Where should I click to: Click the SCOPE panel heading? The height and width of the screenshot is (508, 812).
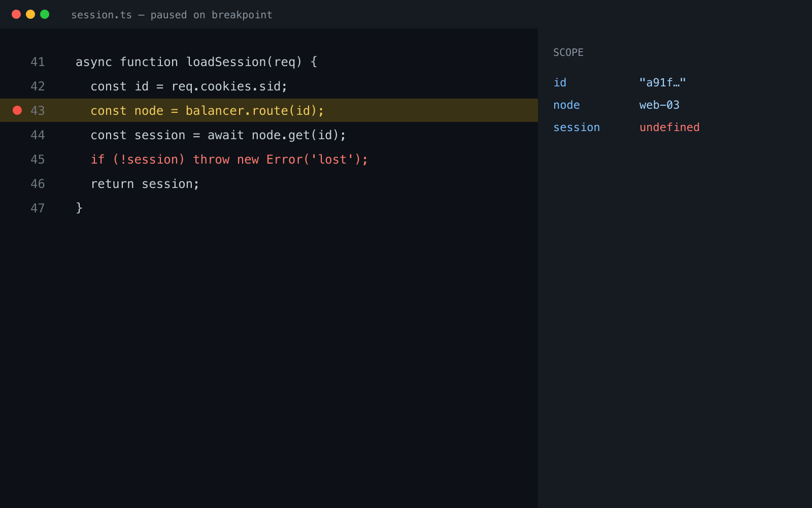pos(568,52)
